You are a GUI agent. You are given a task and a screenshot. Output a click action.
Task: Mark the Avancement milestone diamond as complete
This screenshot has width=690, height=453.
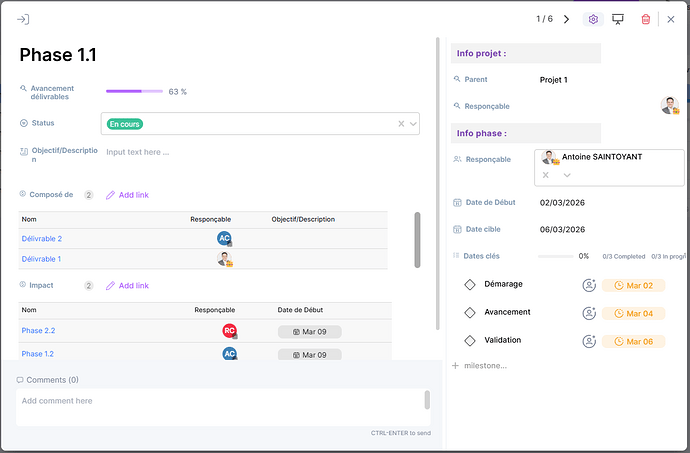click(x=470, y=313)
